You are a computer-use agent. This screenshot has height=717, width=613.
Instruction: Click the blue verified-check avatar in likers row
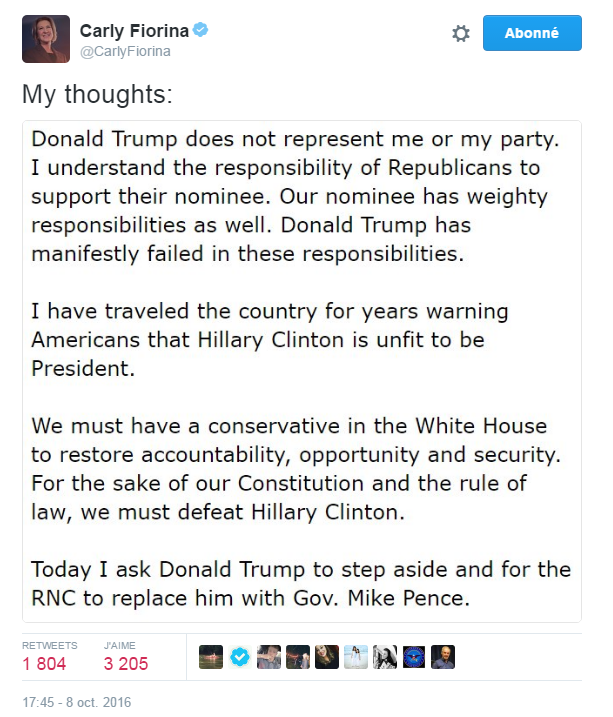[x=240, y=657]
